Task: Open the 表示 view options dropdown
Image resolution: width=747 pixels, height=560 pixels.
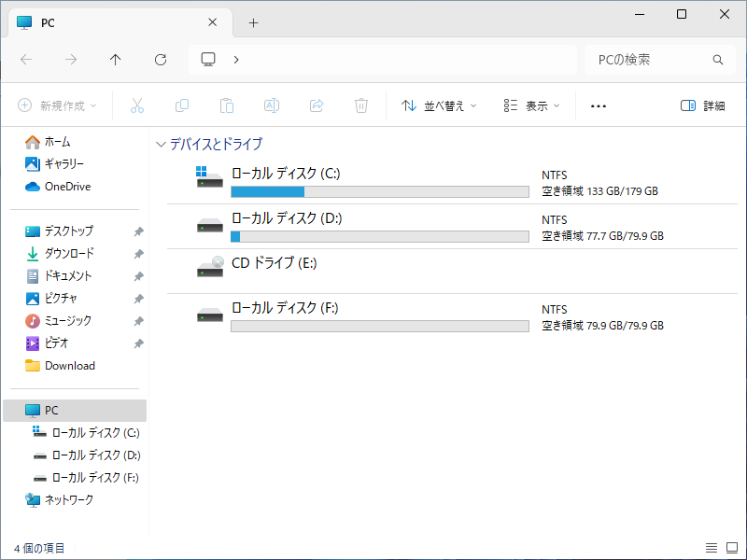Action: tap(530, 105)
